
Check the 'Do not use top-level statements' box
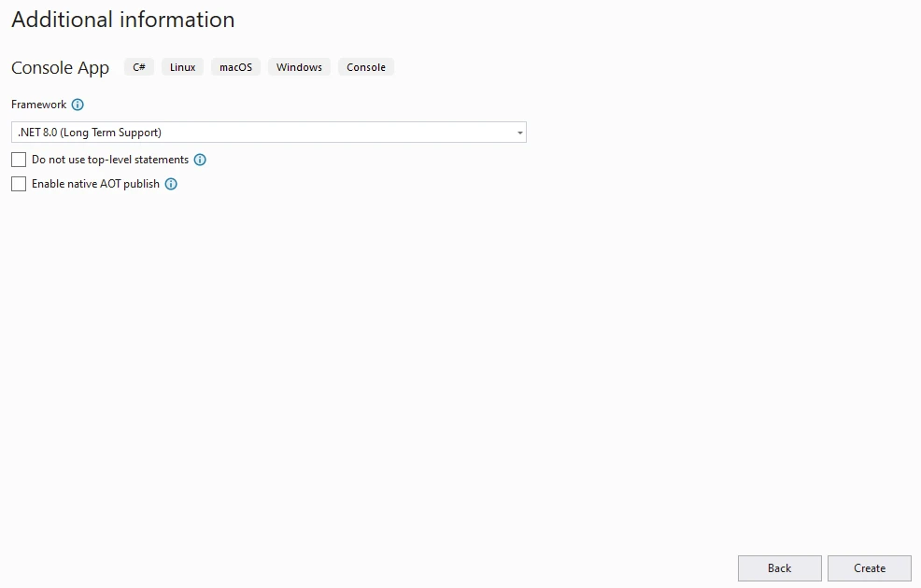19,160
